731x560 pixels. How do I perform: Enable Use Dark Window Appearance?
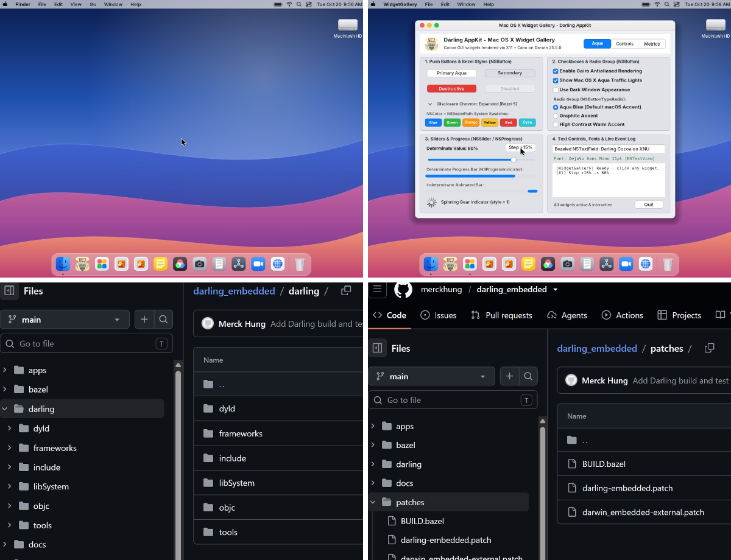[x=556, y=89]
